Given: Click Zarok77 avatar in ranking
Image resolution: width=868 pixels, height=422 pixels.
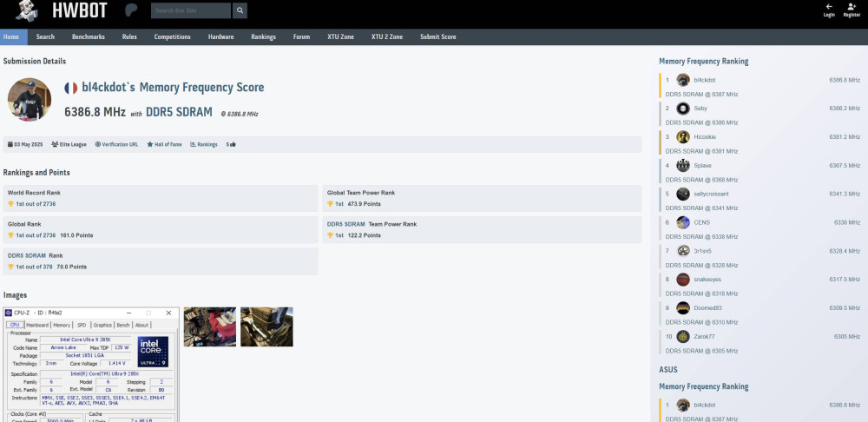Looking at the screenshot, I should tap(682, 337).
